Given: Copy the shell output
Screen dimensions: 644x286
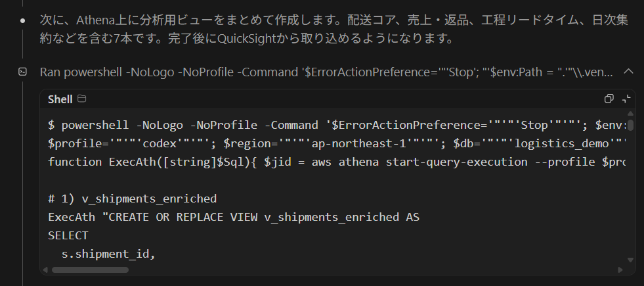Looking at the screenshot, I should coord(609,99).
